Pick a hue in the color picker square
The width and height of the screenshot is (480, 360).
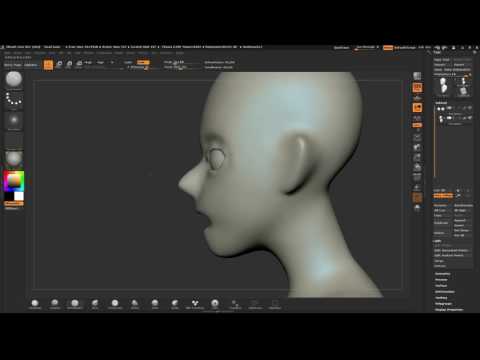click(14, 181)
